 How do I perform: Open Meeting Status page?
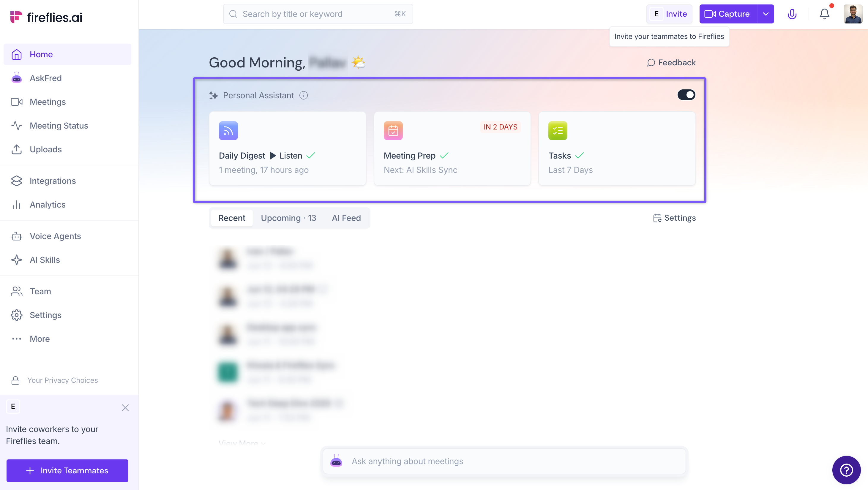pyautogui.click(x=67, y=126)
